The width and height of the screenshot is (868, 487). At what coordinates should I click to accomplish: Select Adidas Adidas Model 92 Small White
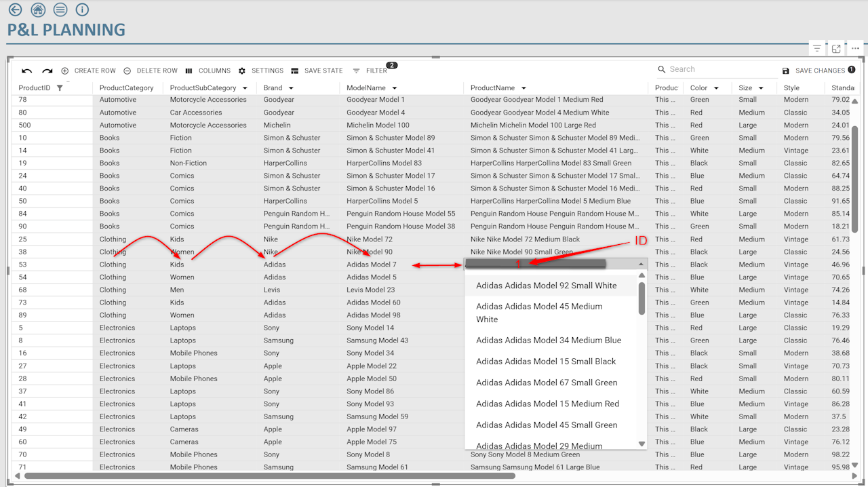546,286
